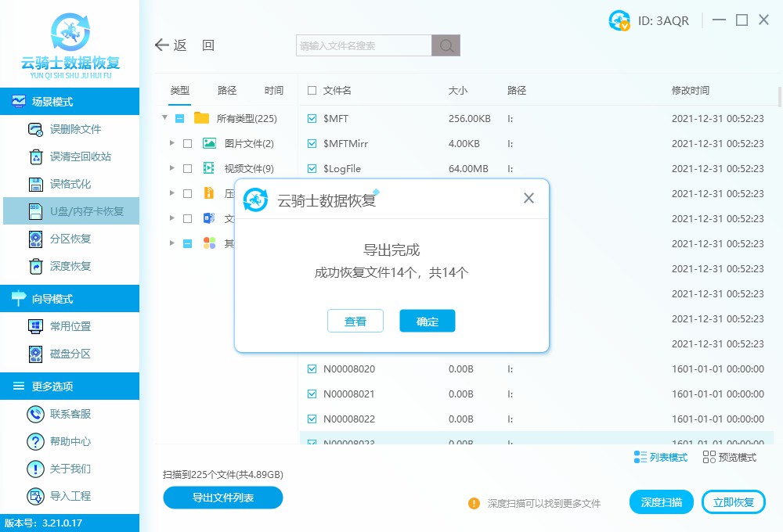The width and height of the screenshot is (783, 532).
Task: Uncheck the $MFT file checkbox
Action: (x=310, y=118)
